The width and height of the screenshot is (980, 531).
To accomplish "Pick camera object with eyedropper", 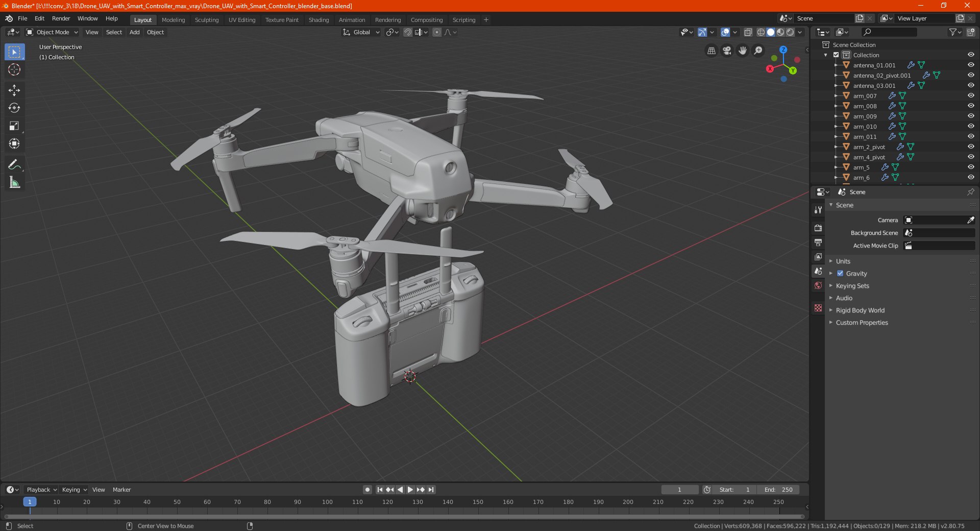I will coord(970,220).
